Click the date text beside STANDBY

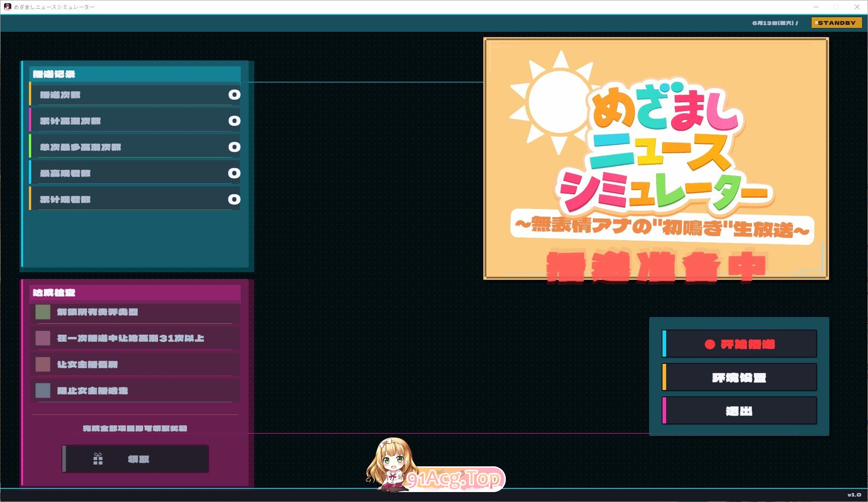(x=775, y=23)
